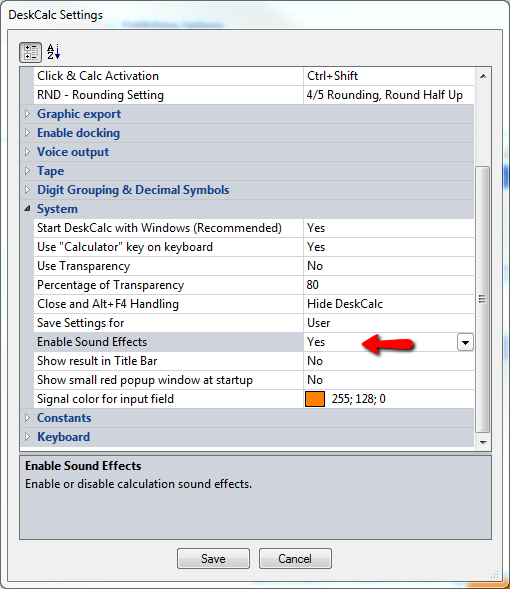Expand the Voice output category
Screen dimensions: 510x589
click(27, 152)
